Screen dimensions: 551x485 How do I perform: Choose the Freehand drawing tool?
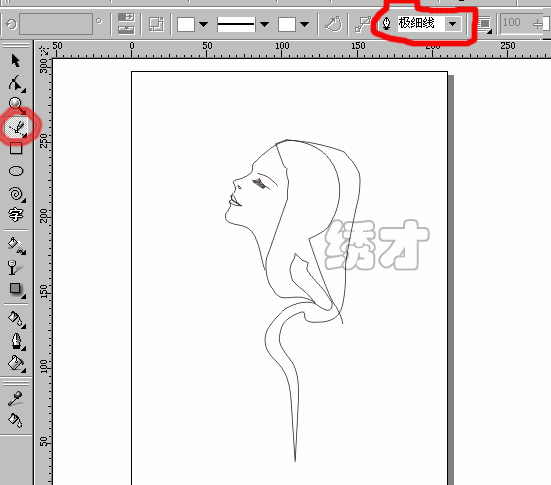tap(16, 128)
